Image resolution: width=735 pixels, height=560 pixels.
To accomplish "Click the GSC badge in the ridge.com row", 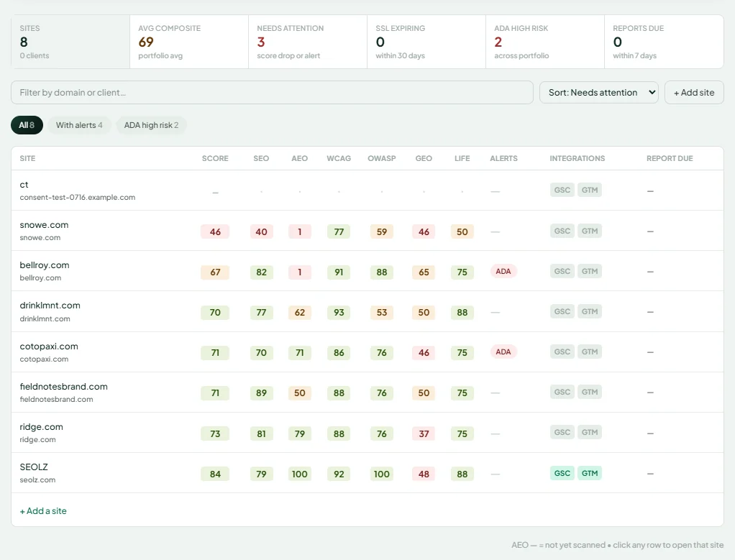I will coord(562,433).
